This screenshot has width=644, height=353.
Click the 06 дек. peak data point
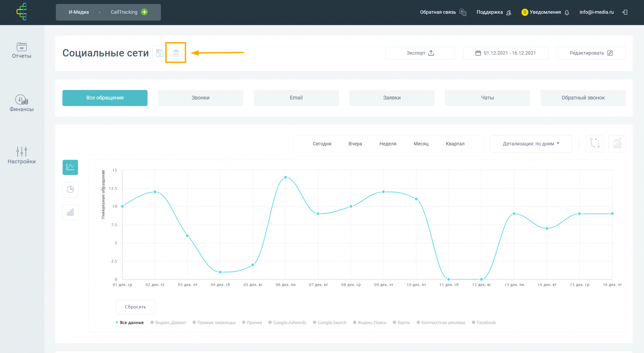[x=286, y=177]
